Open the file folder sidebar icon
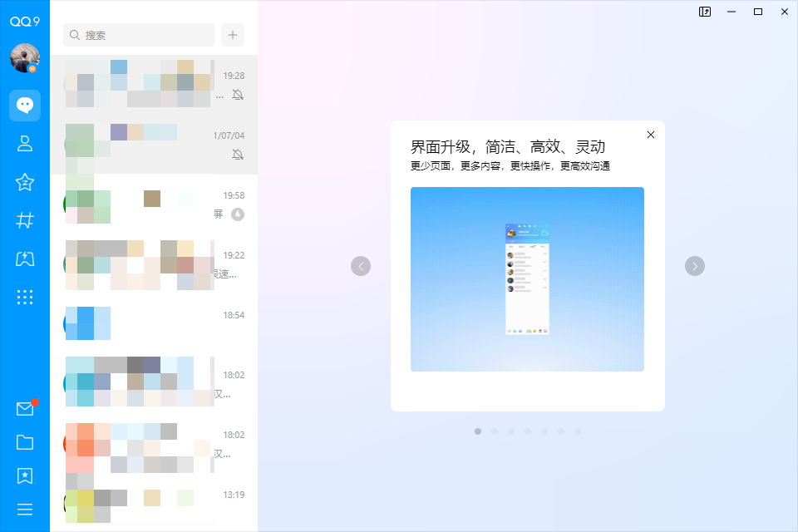The height and width of the screenshot is (532, 798). point(25,441)
